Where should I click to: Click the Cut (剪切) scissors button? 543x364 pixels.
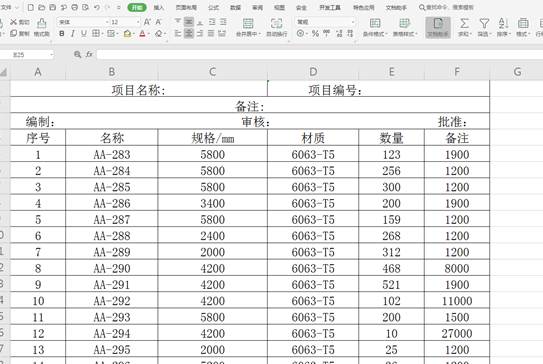pyautogui.click(x=19, y=22)
